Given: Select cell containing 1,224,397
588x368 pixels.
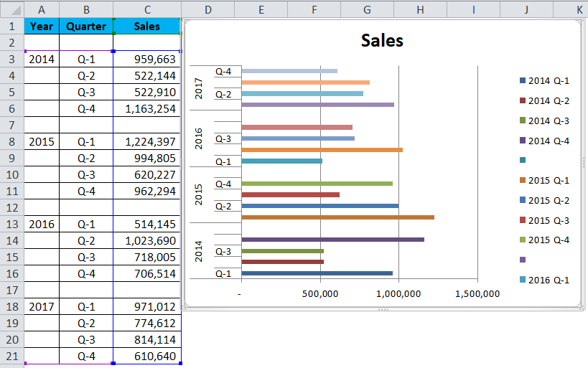Looking at the screenshot, I should click(x=147, y=142).
